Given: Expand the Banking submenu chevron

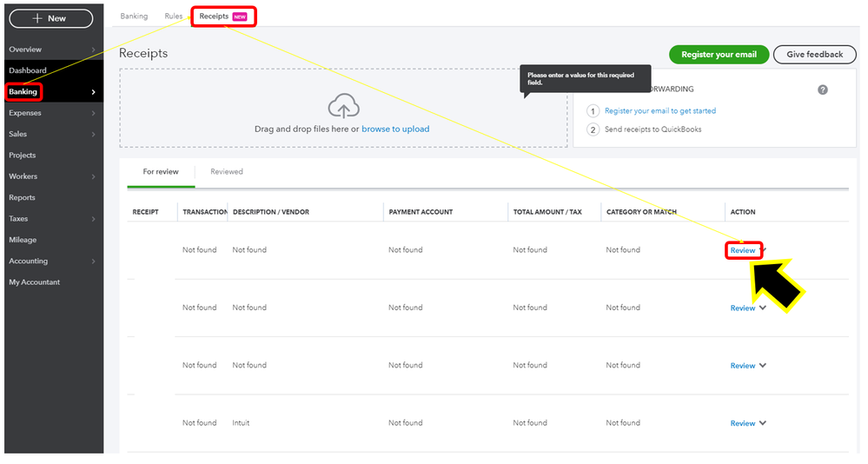Looking at the screenshot, I should click(94, 92).
